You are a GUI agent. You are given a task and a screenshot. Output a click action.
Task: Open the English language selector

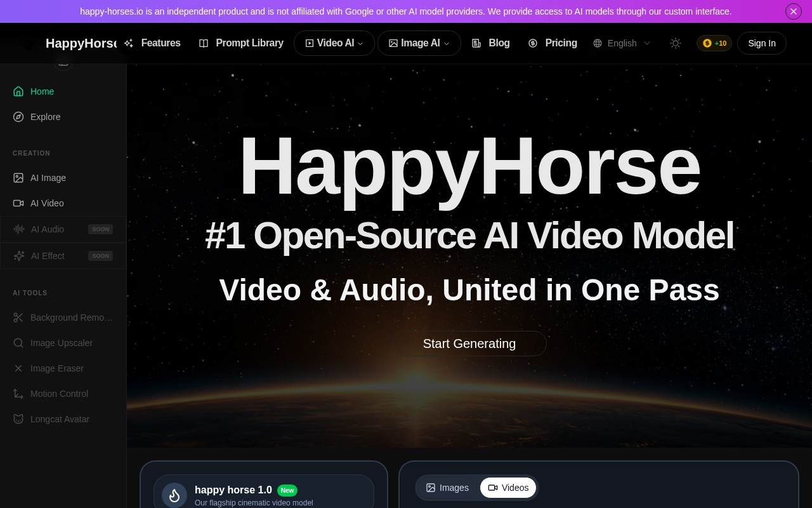pos(622,43)
